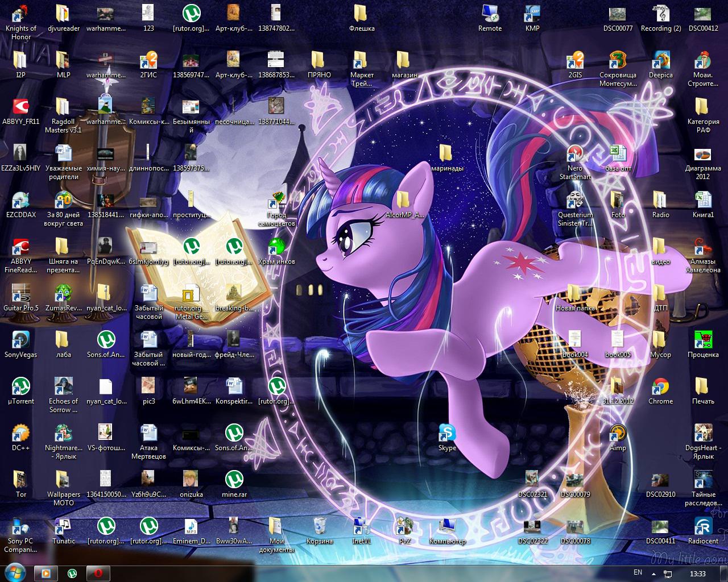The height and width of the screenshot is (582, 728).
Task: Click the uTorrent icon on the taskbar
Action: point(72,573)
